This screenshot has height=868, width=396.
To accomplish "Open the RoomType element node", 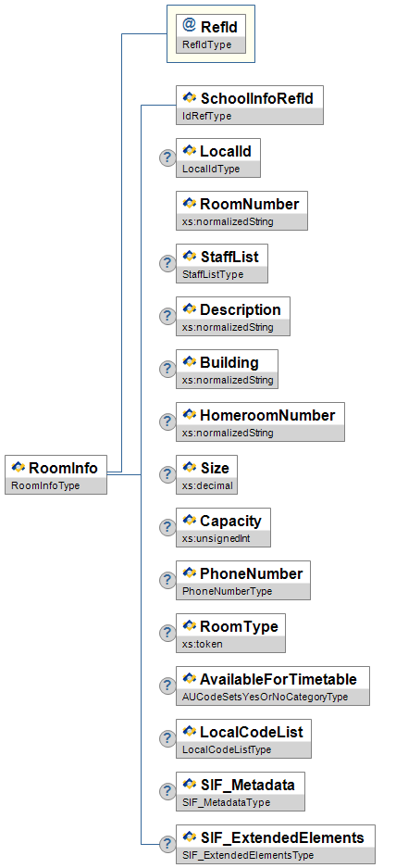I will pyautogui.click(x=230, y=633).
